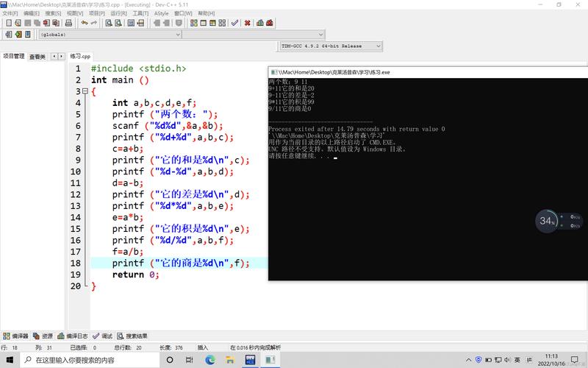Collapse the code fold at line 3
The image size is (588, 368).
coord(86,91)
